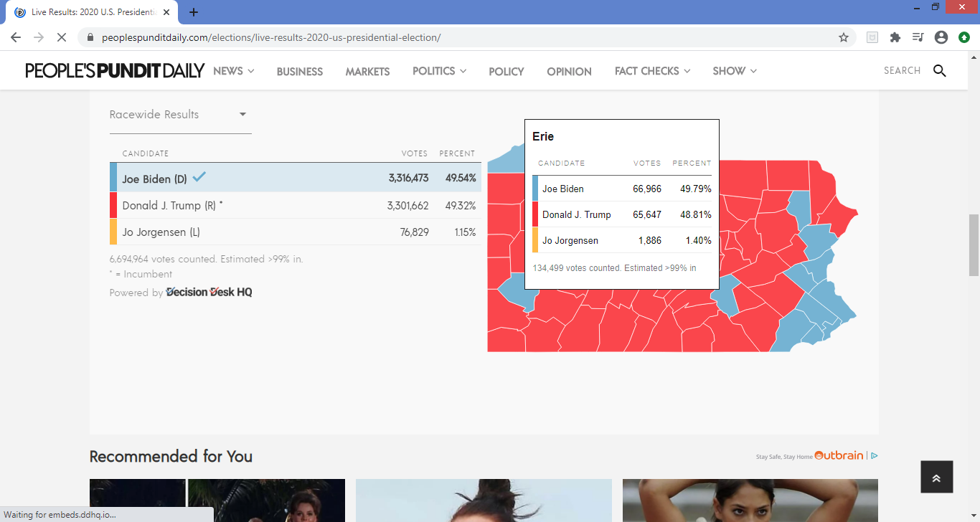Click the 49.32% percent value
The width and height of the screenshot is (980, 522).
461,206
